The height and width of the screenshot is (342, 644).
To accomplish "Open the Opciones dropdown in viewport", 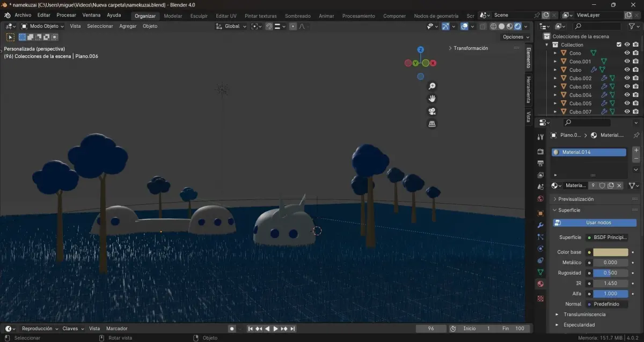I will (x=516, y=37).
